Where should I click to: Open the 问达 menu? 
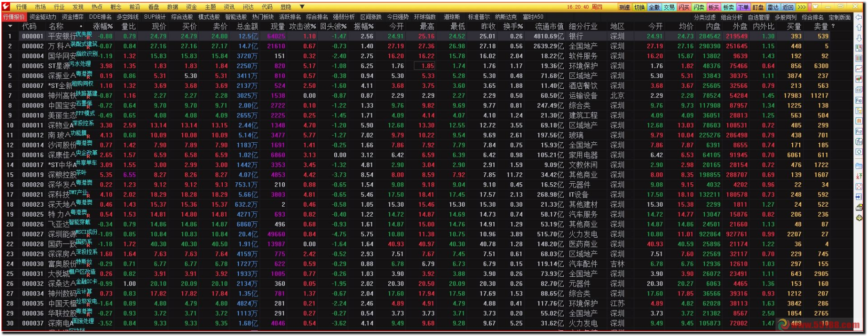coord(248,7)
